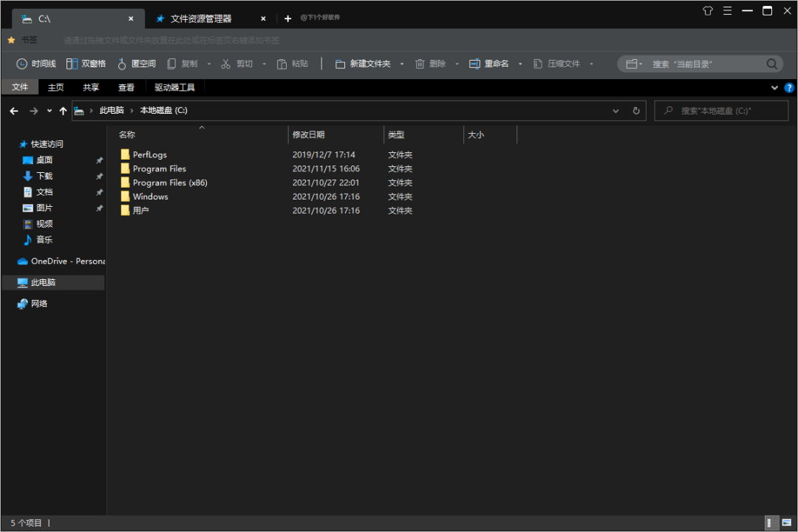798x532 pixels.
Task: Click the skin shirt icon in title bar
Action: tap(708, 11)
